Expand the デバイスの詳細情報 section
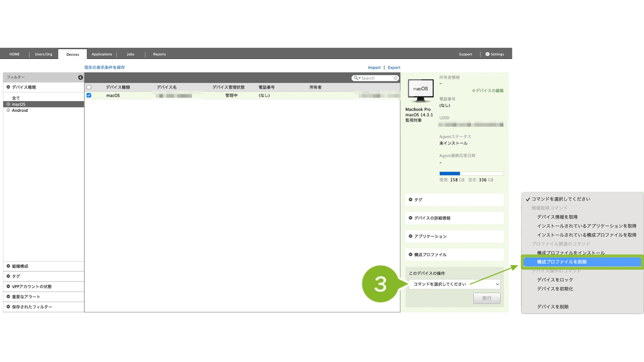The image size is (644, 362). [x=454, y=218]
